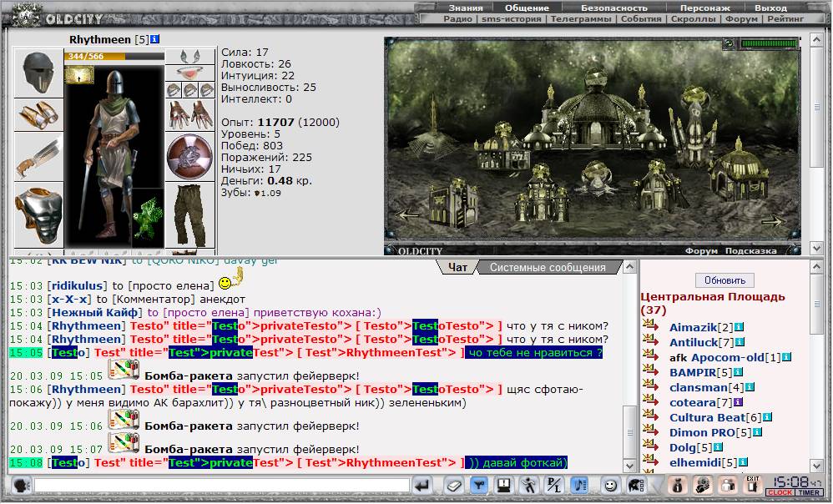Click the helmet with list icon

click(x=636, y=486)
